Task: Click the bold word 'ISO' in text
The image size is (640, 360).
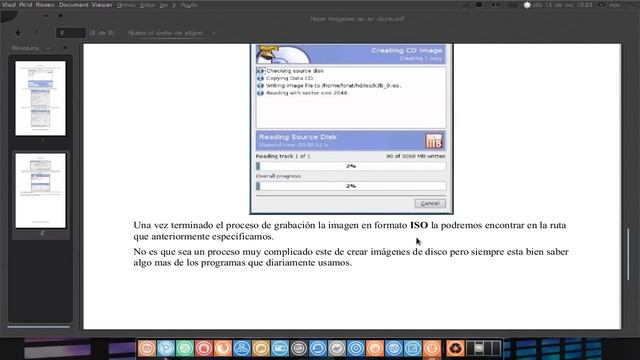Action: tap(419, 225)
